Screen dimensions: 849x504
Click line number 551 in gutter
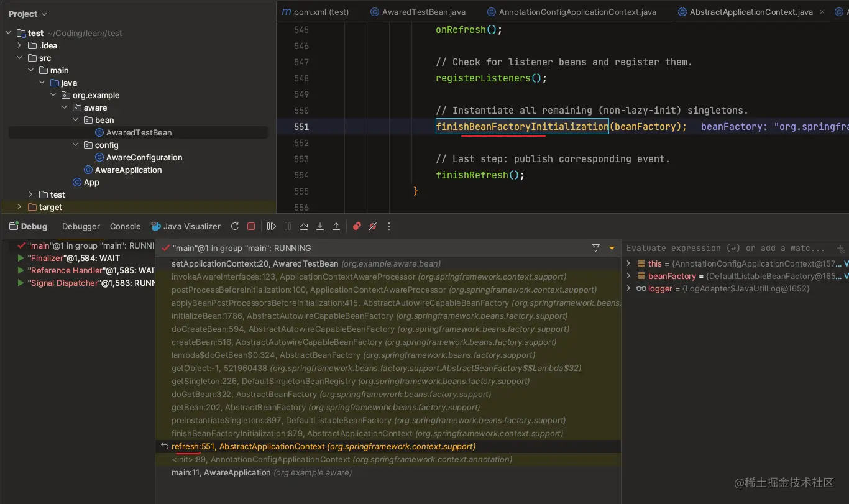[301, 127]
